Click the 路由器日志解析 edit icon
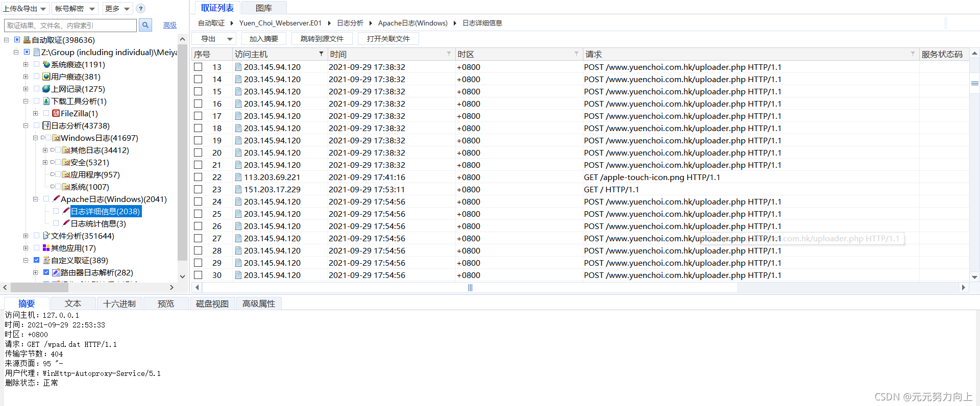 [56, 272]
